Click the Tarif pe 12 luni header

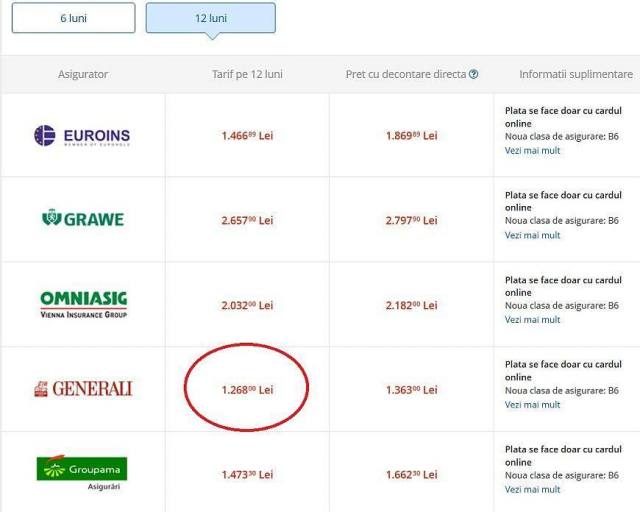click(x=247, y=74)
